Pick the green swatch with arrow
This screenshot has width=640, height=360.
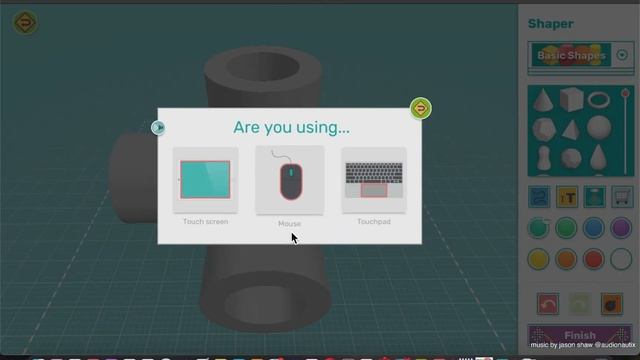(x=538, y=228)
